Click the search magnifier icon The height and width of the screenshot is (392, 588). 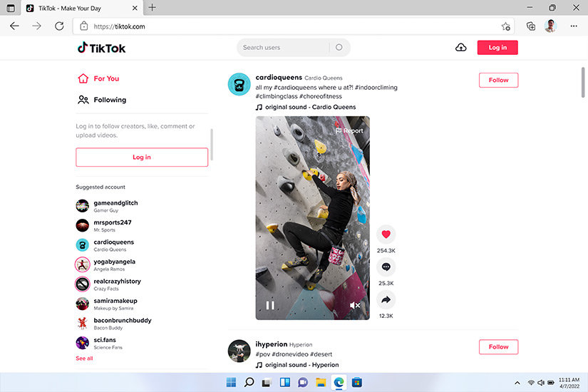[339, 47]
